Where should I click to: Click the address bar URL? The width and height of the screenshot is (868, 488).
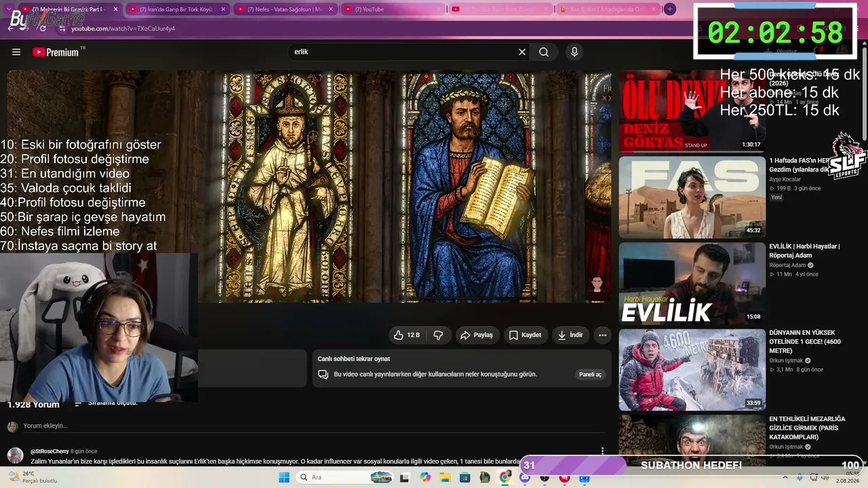point(123,28)
